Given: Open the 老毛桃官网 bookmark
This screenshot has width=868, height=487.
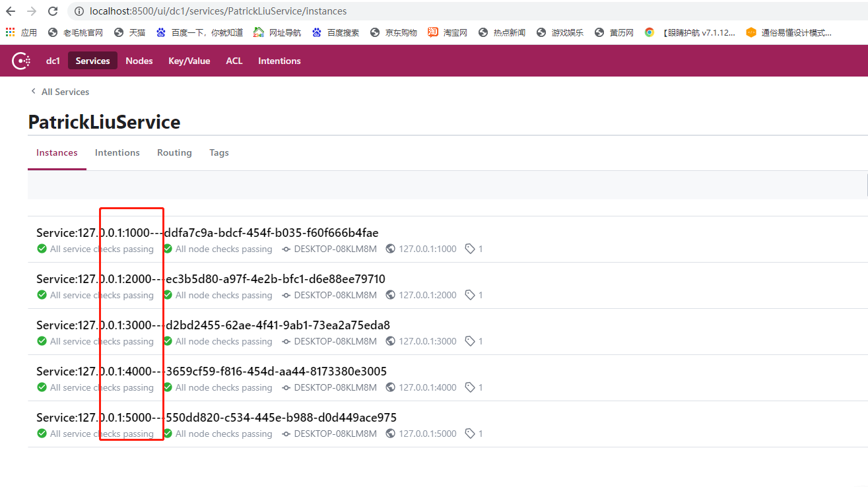Looking at the screenshot, I should pyautogui.click(x=76, y=32).
